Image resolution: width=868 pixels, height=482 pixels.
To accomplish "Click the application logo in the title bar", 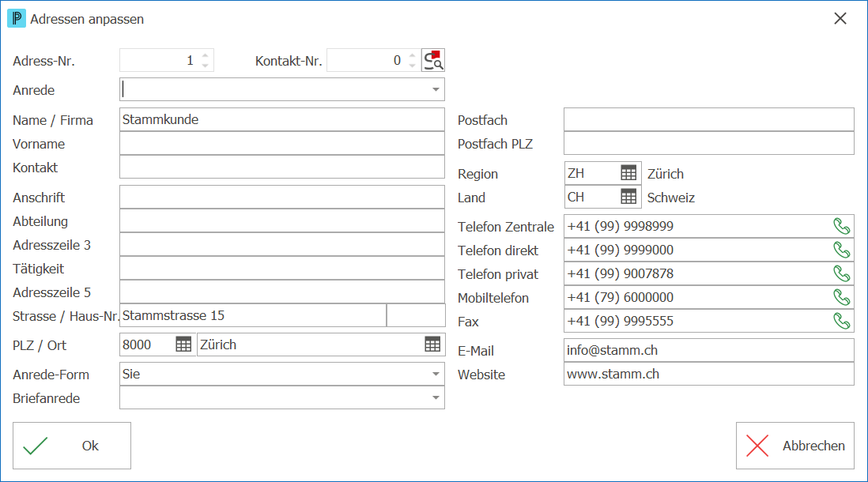I will point(16,18).
